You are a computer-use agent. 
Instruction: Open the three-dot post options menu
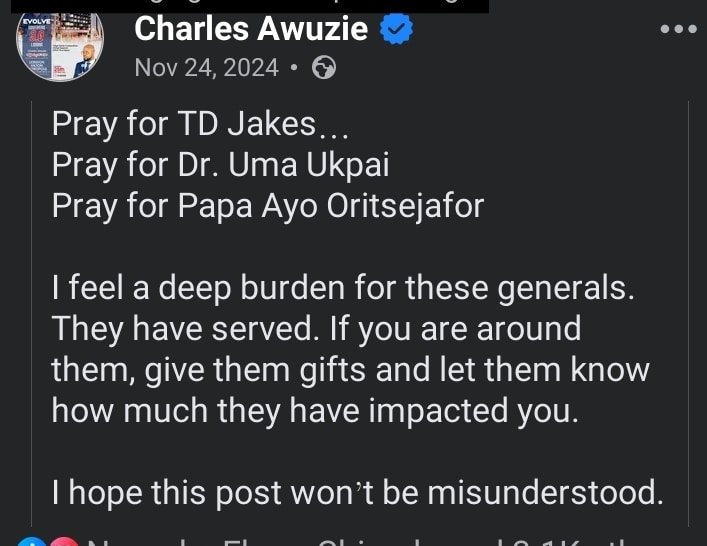(679, 29)
